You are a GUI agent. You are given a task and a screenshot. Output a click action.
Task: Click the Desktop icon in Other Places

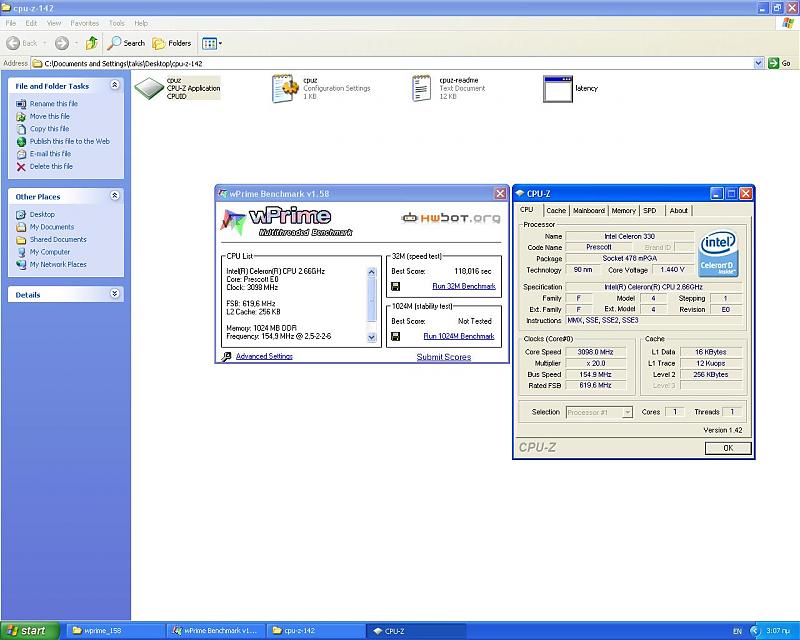pyautogui.click(x=21, y=214)
